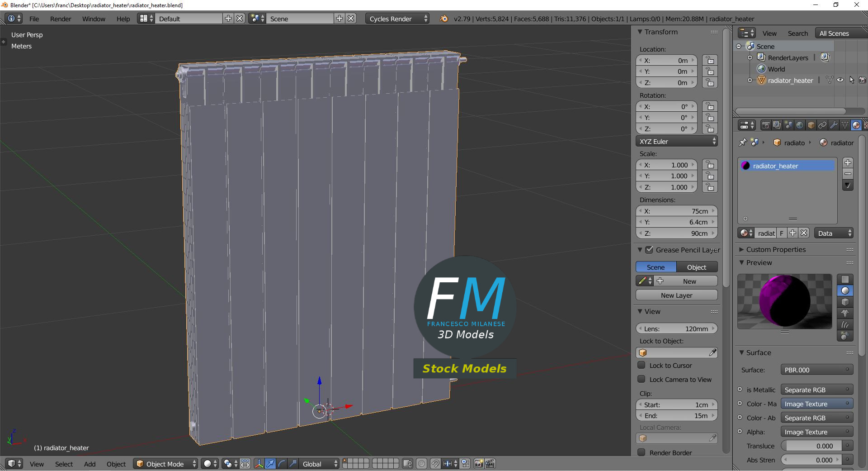Screen dimensions: 868x471
Task: Open the Material properties tab sphere icon
Action: 856,125
